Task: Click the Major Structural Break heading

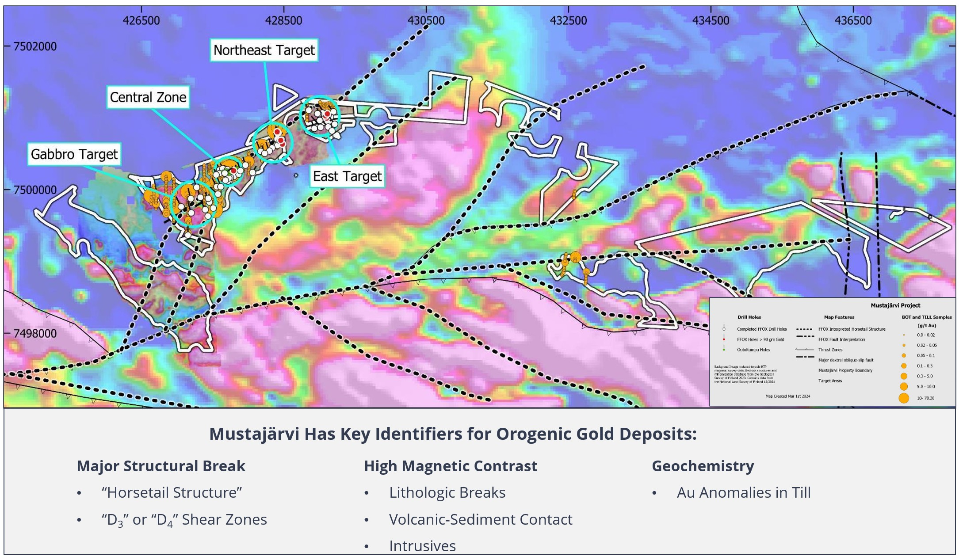Action: click(x=161, y=466)
